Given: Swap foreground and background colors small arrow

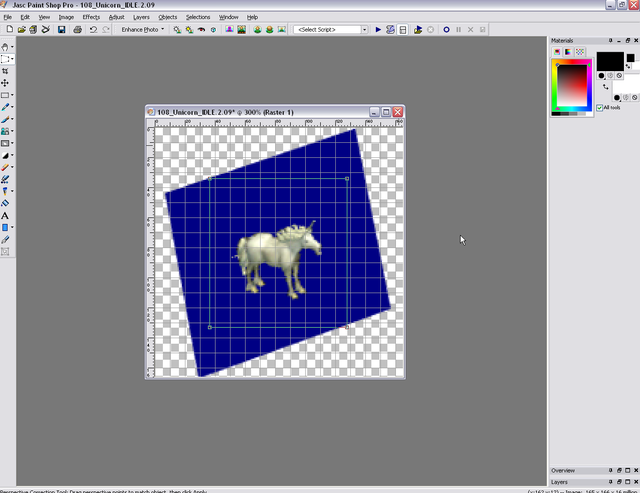Looking at the screenshot, I should click(x=628, y=66).
